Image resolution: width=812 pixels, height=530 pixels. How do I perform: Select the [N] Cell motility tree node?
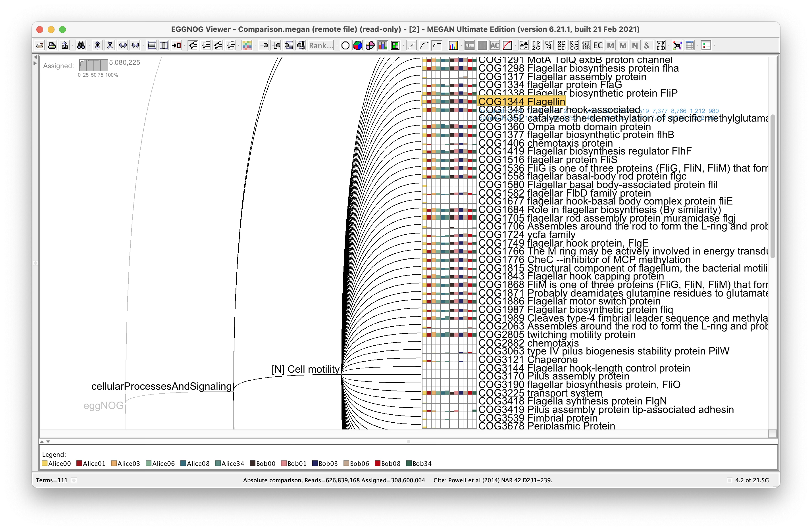305,369
